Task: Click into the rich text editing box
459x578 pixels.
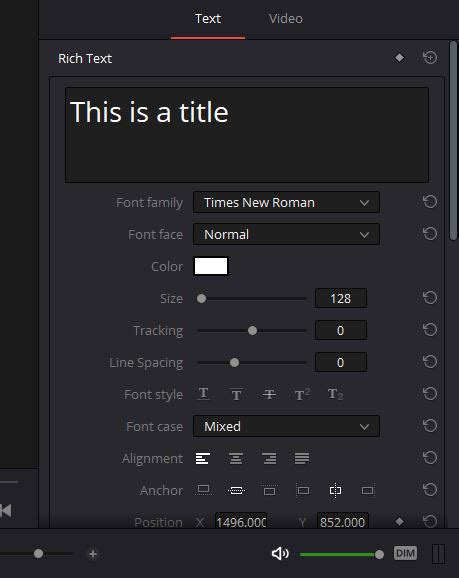Action: [247, 135]
